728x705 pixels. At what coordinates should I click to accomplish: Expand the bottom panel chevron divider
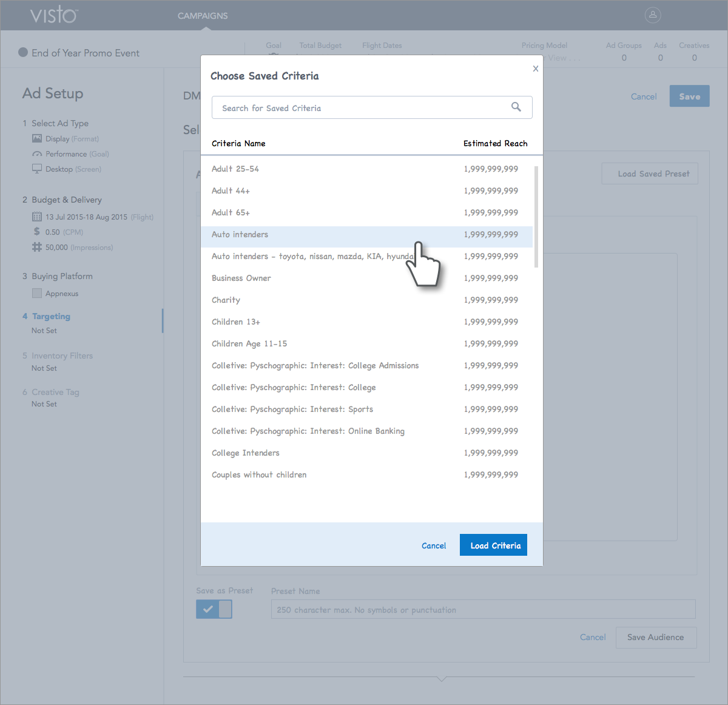coord(442,678)
